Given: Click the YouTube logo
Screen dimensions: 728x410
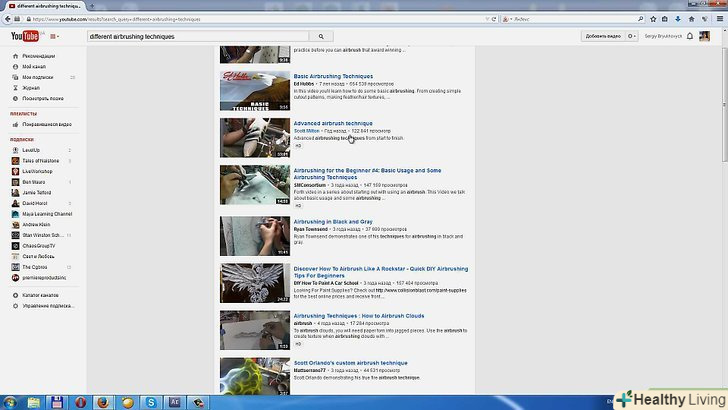Looking at the screenshot, I should (x=25, y=36).
